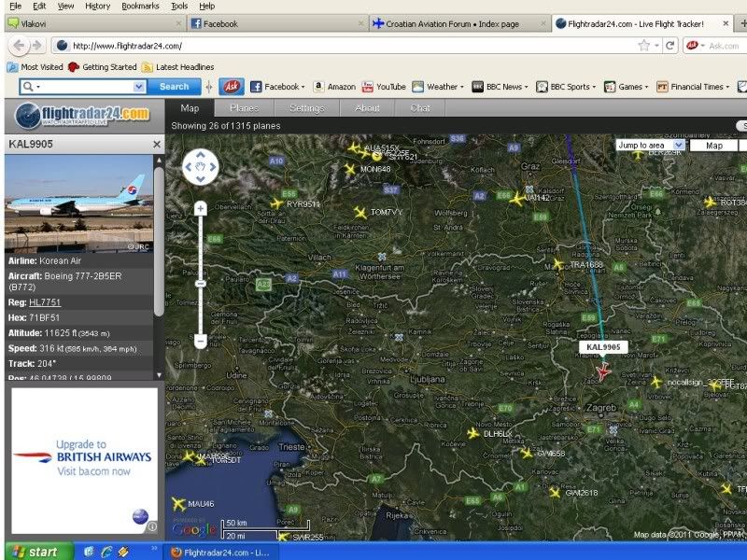Open Most Visited bookmarks
This screenshot has width=747, height=560.
point(35,67)
